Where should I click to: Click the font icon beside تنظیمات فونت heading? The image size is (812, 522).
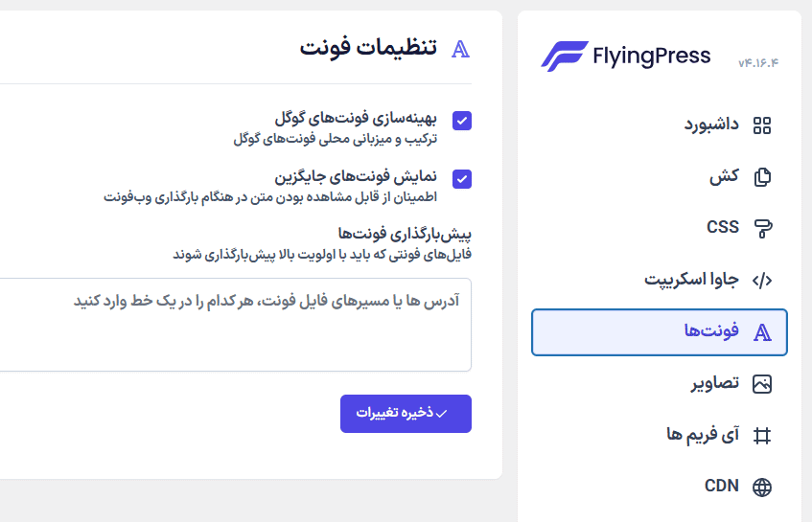pos(460,49)
